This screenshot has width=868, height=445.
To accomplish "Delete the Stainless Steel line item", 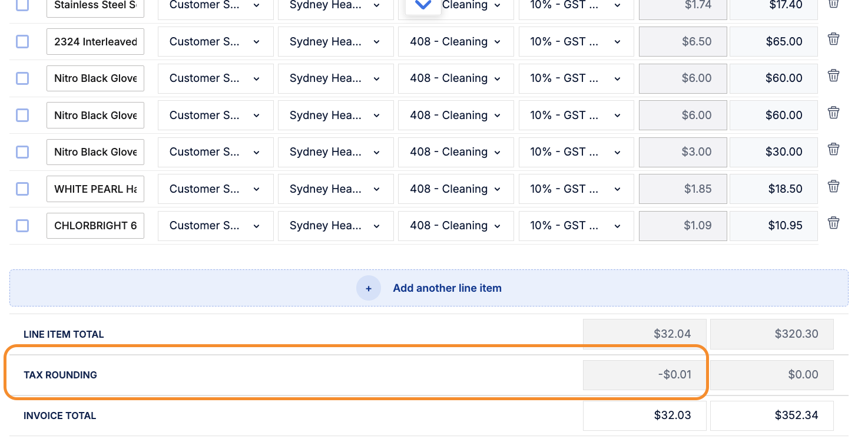I will click(x=833, y=4).
